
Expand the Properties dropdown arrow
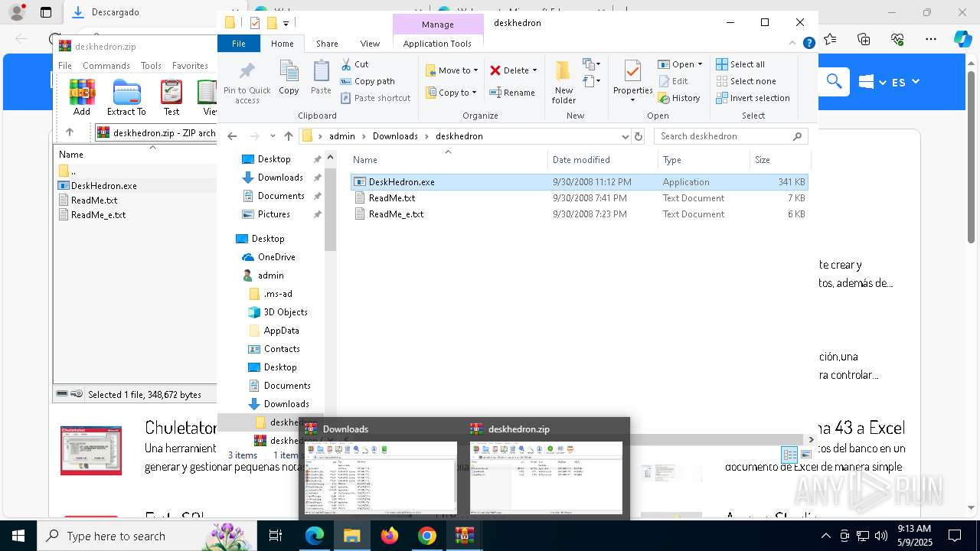[x=632, y=100]
